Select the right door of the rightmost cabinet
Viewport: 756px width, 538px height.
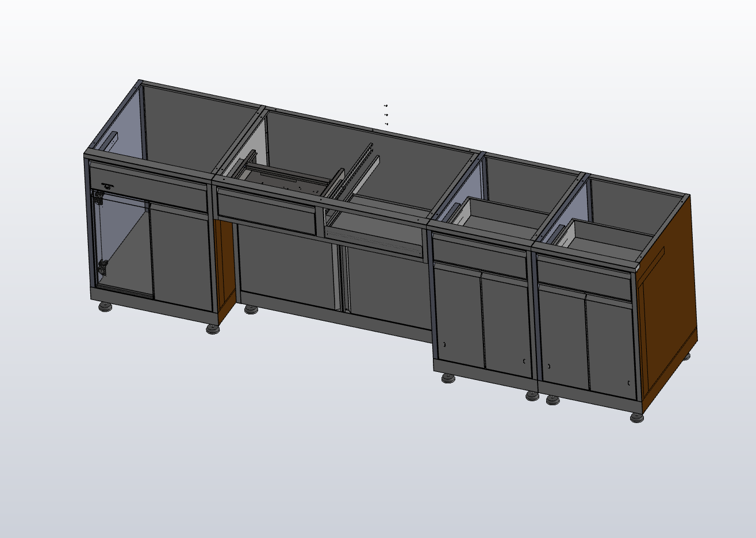pos(611,348)
